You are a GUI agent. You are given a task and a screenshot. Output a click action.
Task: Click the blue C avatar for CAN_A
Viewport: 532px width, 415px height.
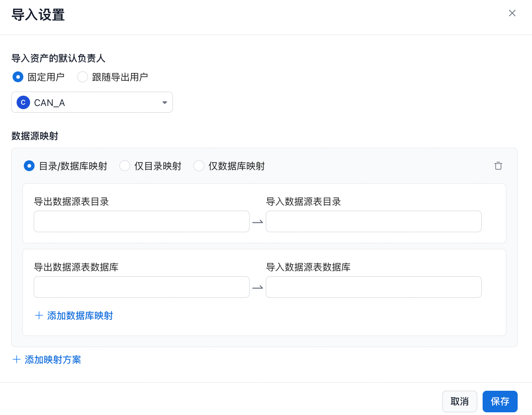click(x=23, y=102)
